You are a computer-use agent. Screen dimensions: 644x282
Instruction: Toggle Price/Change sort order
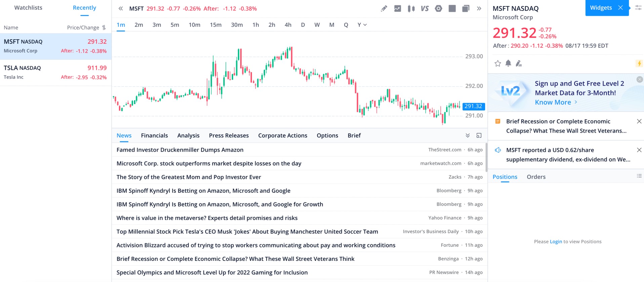click(104, 28)
